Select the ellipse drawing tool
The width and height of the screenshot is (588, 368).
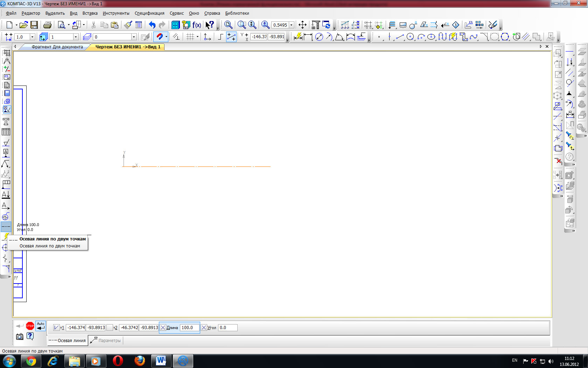(x=432, y=37)
